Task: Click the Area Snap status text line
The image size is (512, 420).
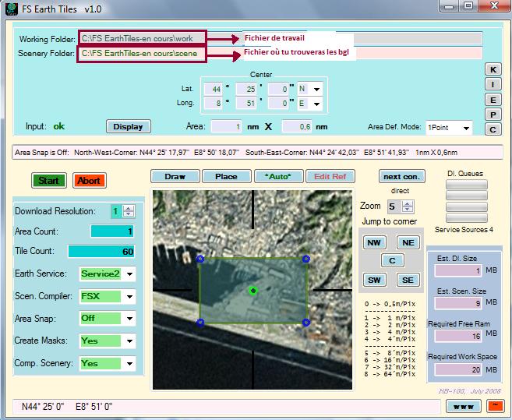Action: pos(257,153)
